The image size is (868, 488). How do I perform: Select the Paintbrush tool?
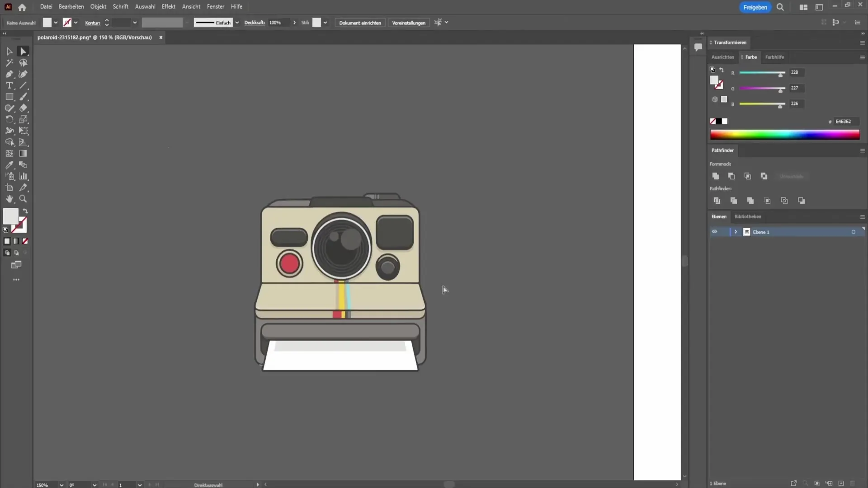pyautogui.click(x=23, y=97)
